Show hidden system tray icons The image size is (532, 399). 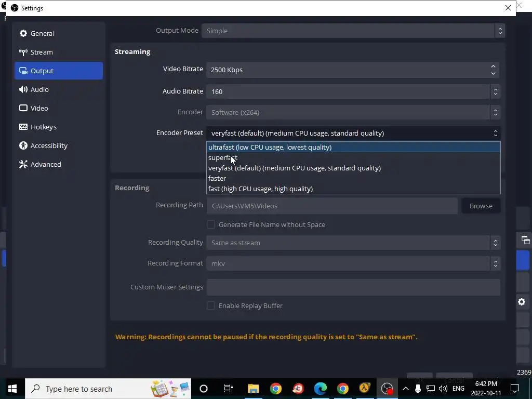(x=405, y=389)
